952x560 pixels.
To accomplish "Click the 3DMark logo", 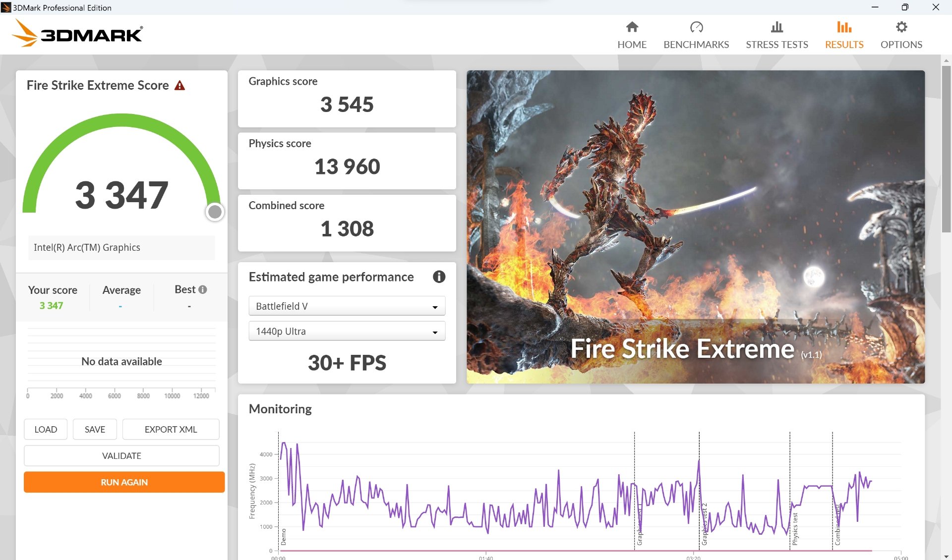I will [x=77, y=33].
